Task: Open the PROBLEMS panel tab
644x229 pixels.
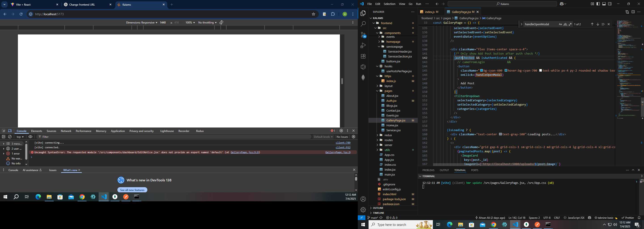Action: pyautogui.click(x=428, y=170)
